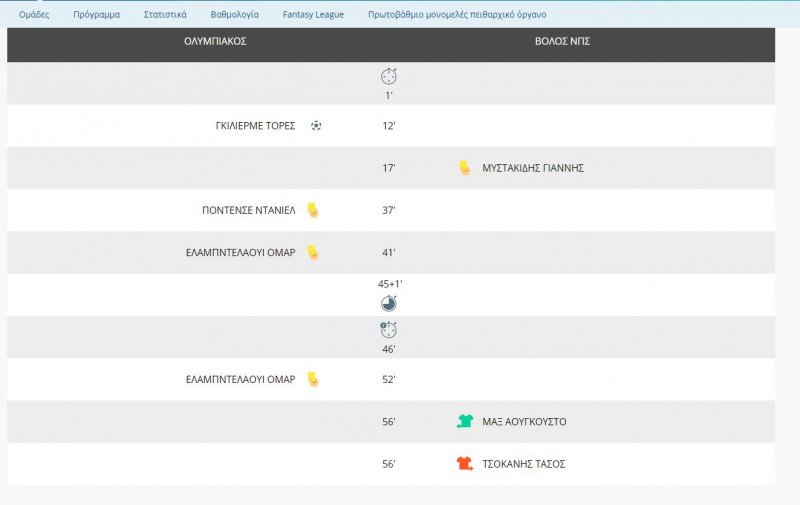Click the orange substitution shirt for ΤΣΟΚΑΝΗΣ ΤΑΣΟΣ
Screen dimensions: 800x505
click(465, 464)
